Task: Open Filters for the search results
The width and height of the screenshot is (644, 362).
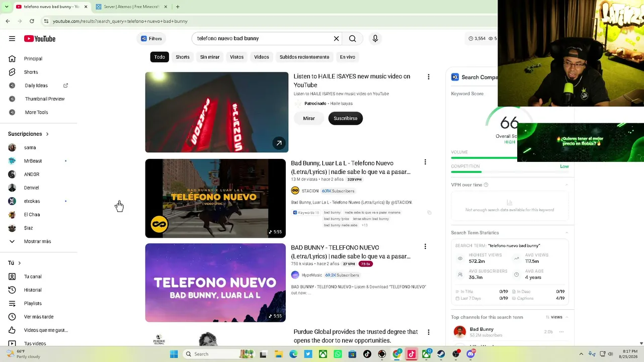Action: point(151,39)
